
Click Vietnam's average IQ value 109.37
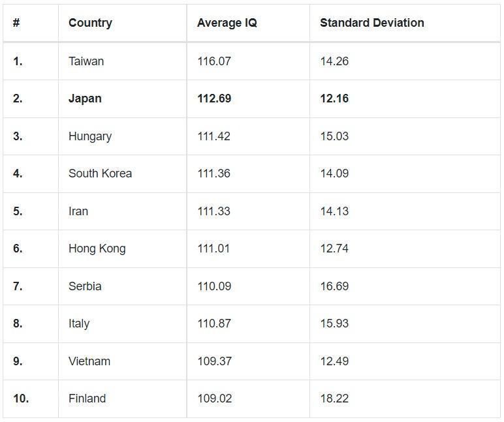214,361
